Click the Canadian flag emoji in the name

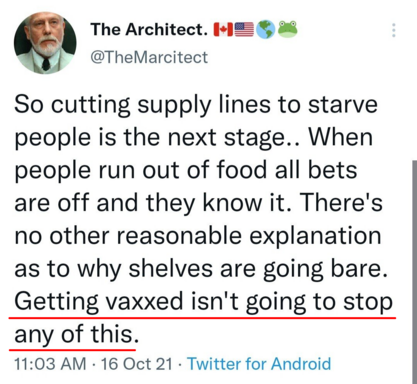point(223,30)
